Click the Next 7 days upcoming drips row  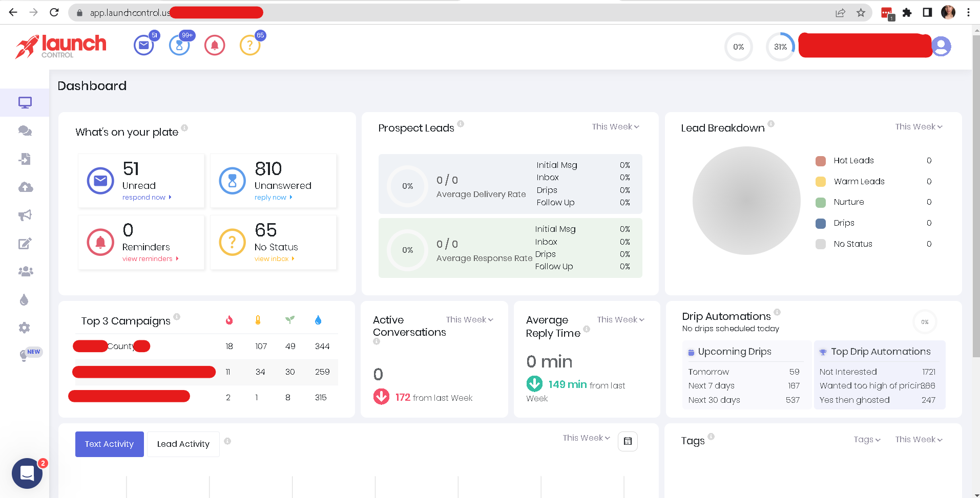click(744, 386)
